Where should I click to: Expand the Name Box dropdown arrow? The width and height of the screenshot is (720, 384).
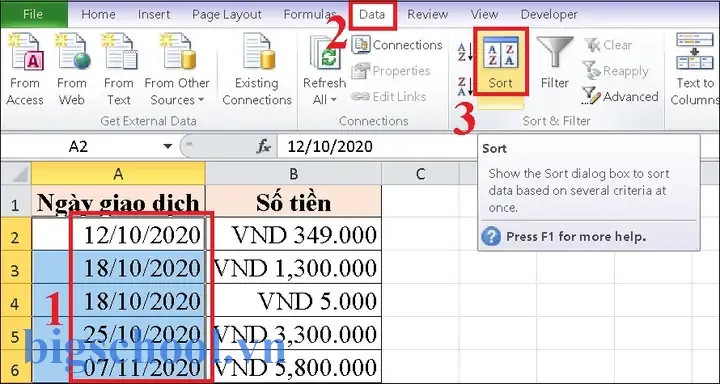[x=168, y=147]
